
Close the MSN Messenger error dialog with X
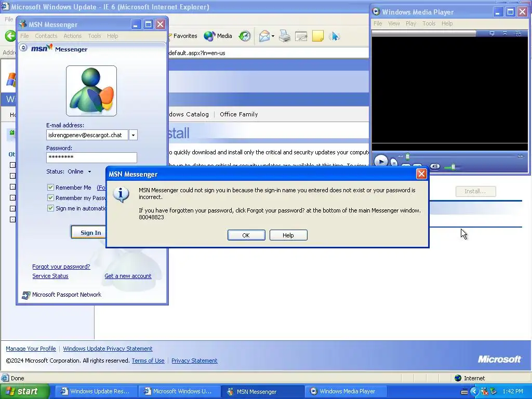421,174
